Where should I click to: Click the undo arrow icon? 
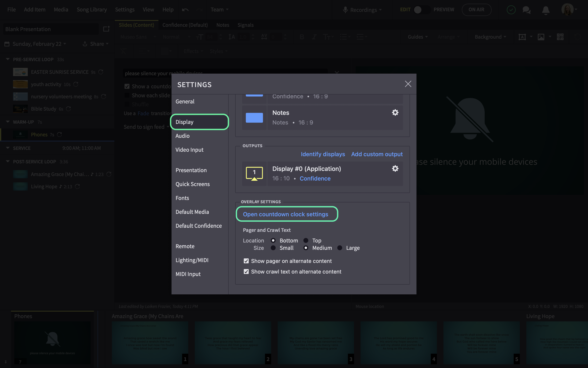pyautogui.click(x=185, y=10)
